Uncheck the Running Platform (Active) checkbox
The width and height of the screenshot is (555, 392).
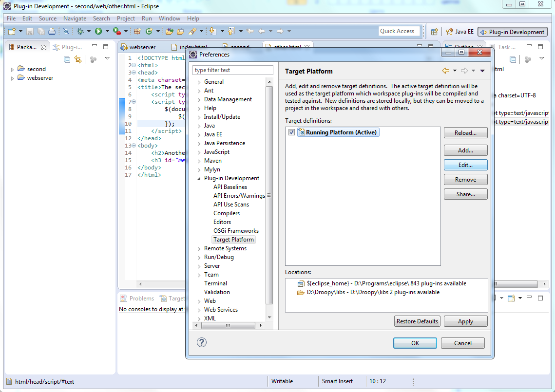tap(292, 132)
